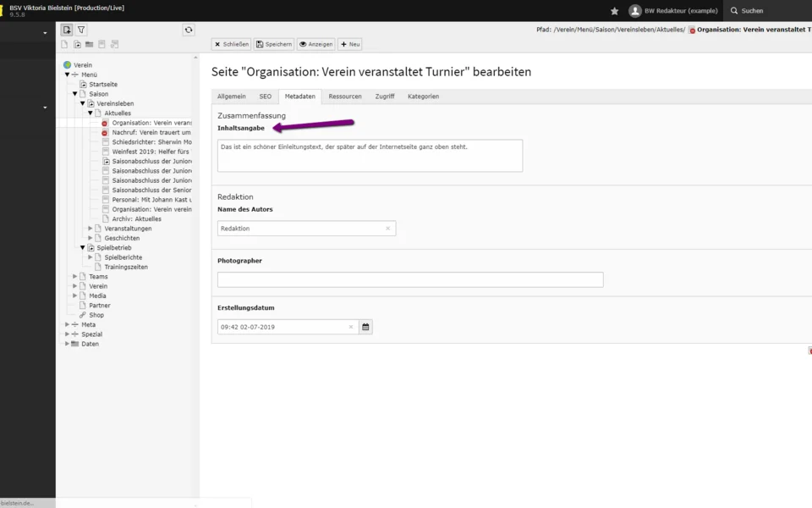This screenshot has height=508, width=812.
Task: Select Trainingszeiten page in tree
Action: click(x=125, y=267)
